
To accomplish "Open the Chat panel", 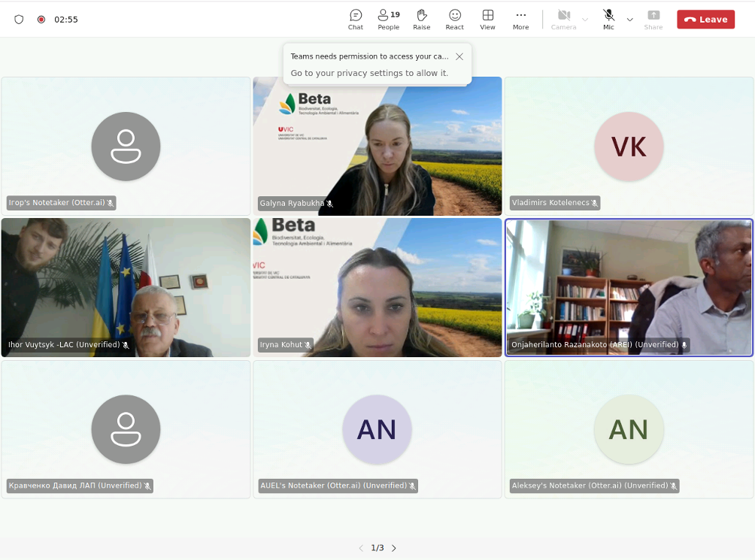I will point(356,20).
